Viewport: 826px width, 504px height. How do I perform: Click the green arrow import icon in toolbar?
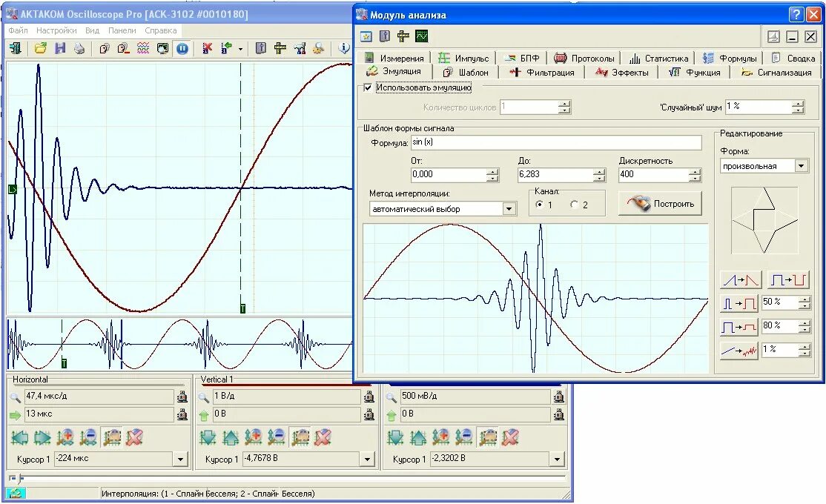pos(226,48)
